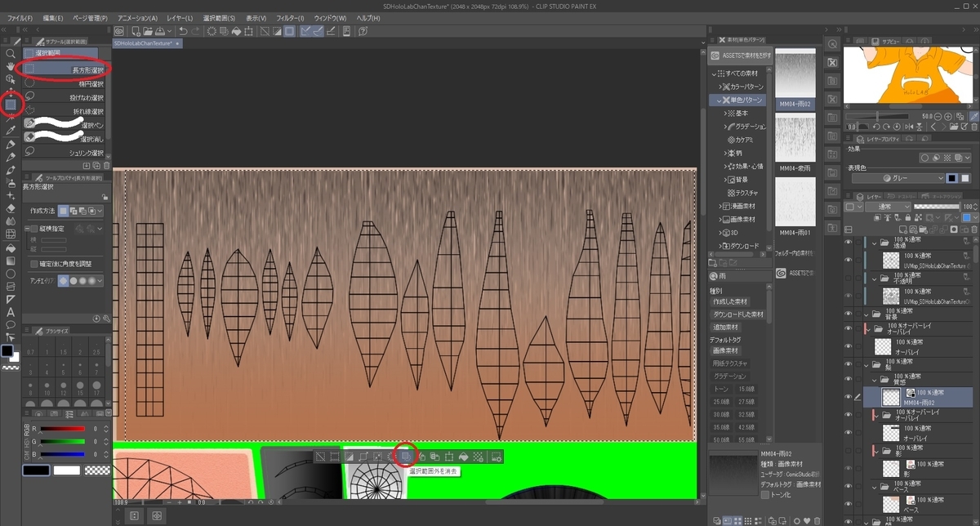Select the Fill bucket tool
Viewport: 980px width, 526px height.
click(x=11, y=247)
